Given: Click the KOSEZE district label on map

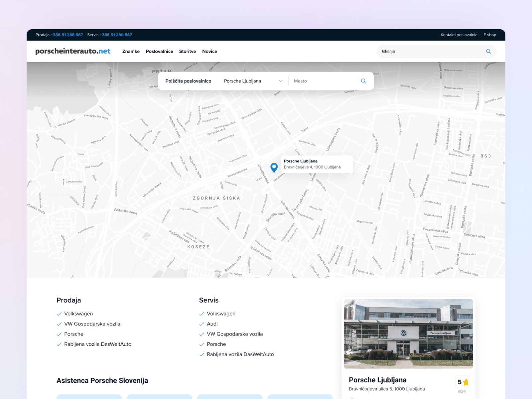Looking at the screenshot, I should pyautogui.click(x=199, y=247).
